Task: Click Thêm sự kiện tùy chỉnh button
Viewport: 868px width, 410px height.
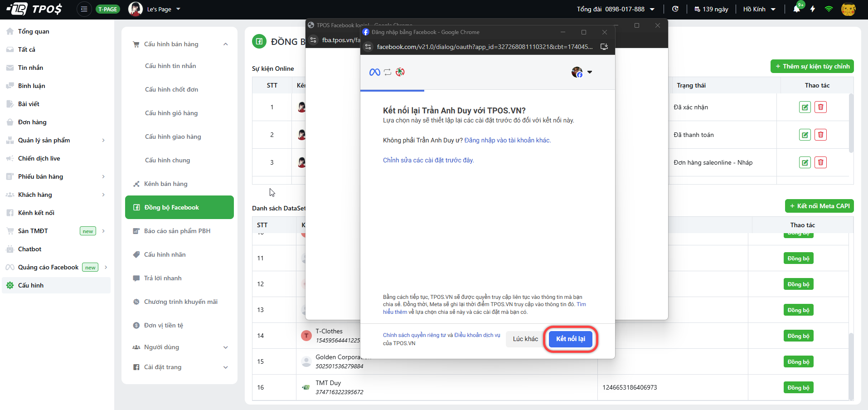Action: click(x=812, y=66)
